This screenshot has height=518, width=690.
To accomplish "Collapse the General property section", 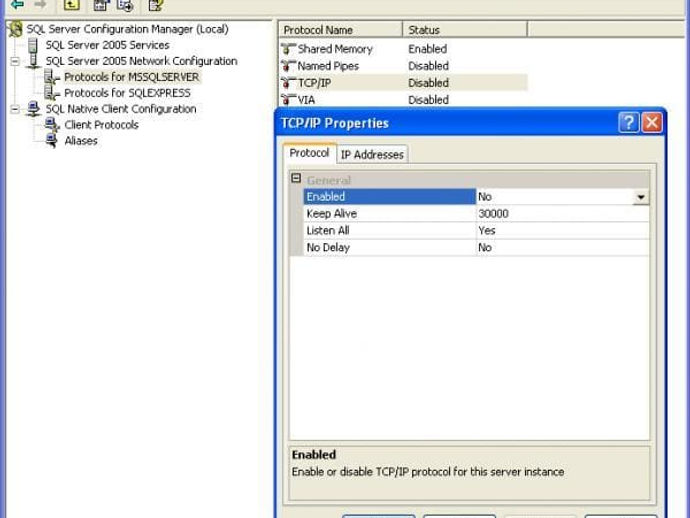I will 296,178.
